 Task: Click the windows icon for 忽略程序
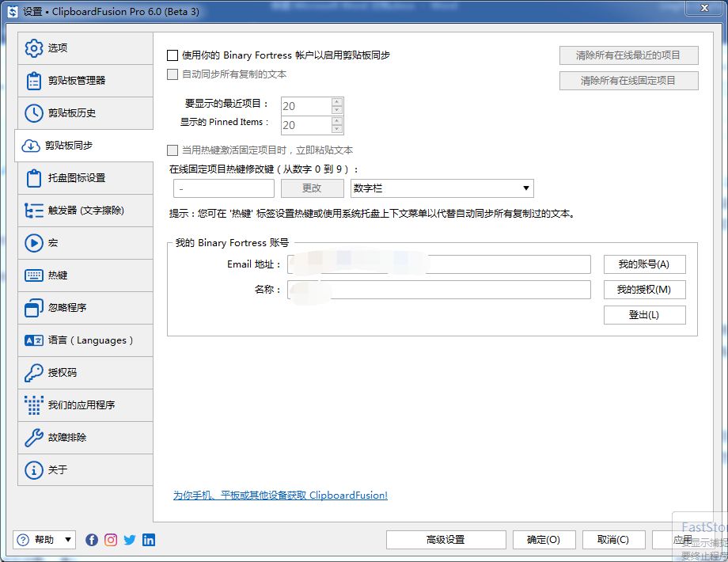pos(34,307)
